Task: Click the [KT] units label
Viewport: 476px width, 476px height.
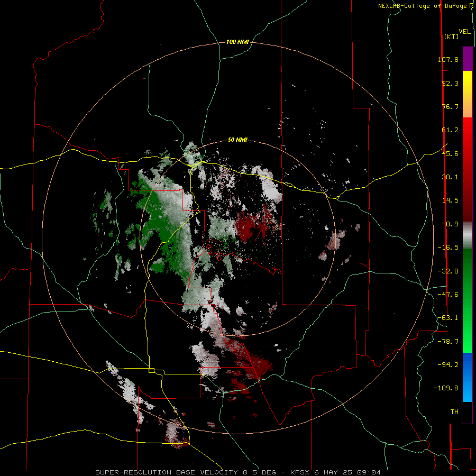Action: [x=451, y=36]
